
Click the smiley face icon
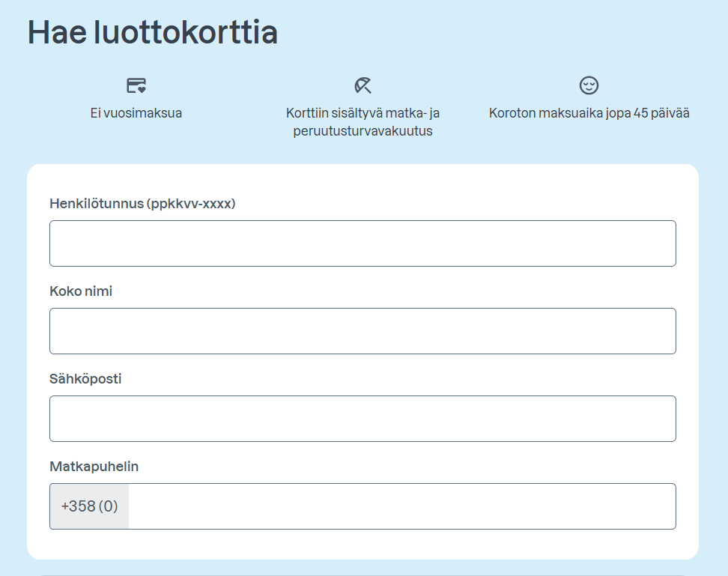pos(589,85)
